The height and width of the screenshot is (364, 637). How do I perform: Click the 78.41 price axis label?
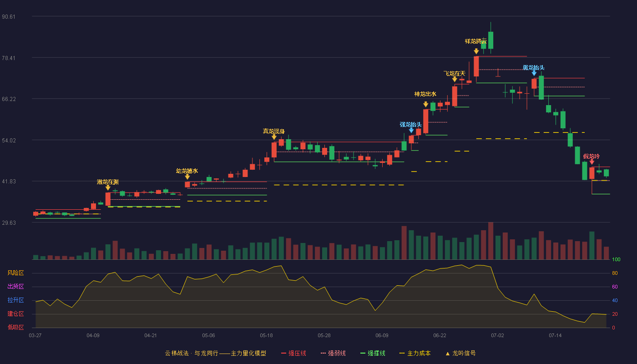(x=9, y=58)
